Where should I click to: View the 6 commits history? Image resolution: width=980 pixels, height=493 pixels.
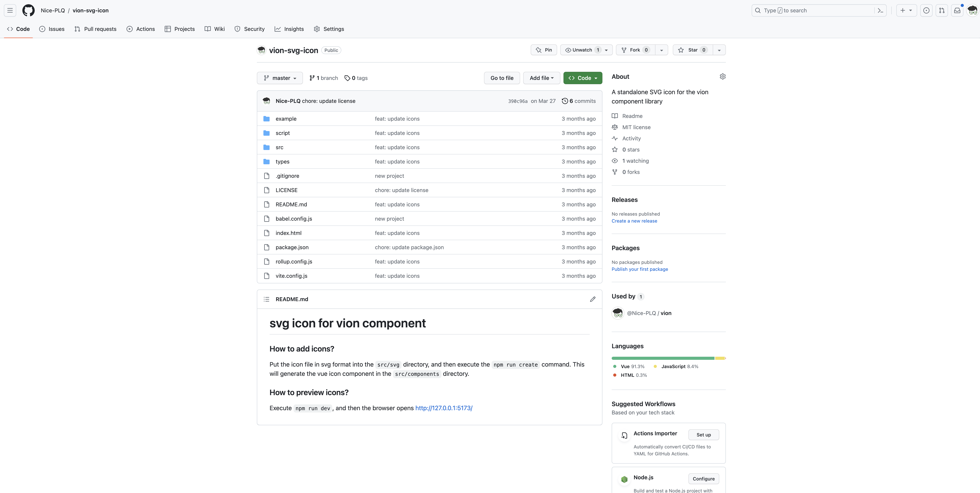(579, 101)
